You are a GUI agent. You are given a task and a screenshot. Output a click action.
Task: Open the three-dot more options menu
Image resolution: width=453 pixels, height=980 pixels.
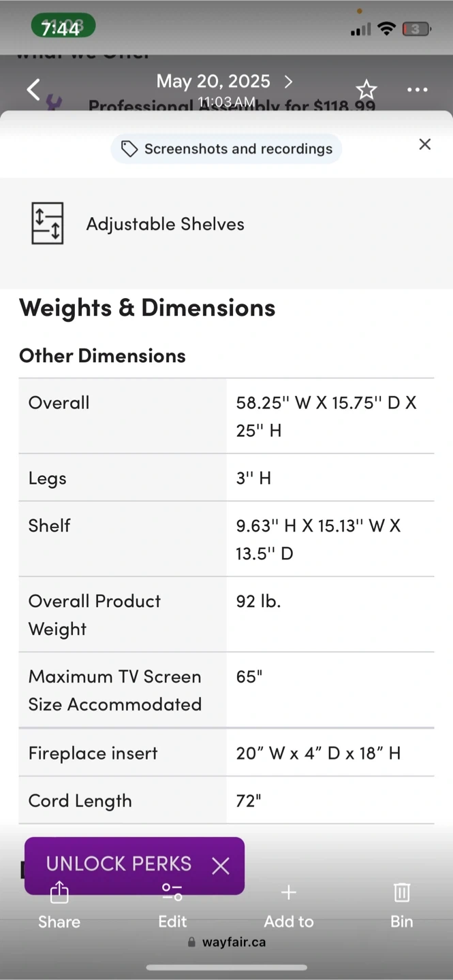tap(417, 90)
